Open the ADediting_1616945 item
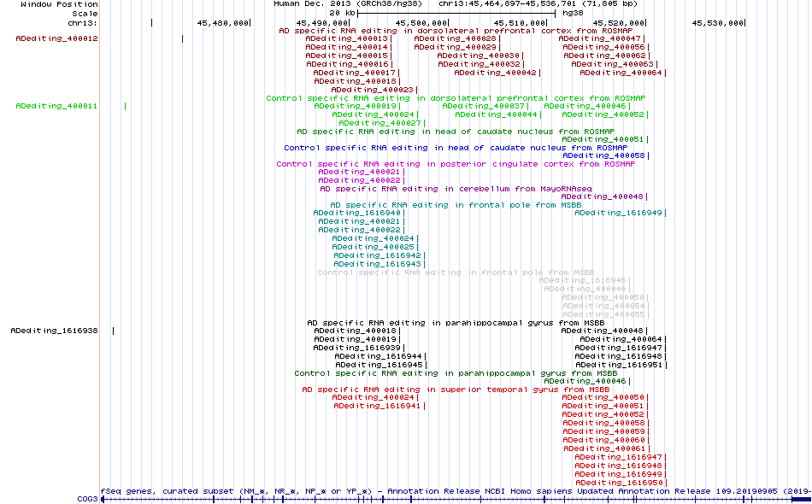Viewport: 812px width, 504px height. click(379, 365)
